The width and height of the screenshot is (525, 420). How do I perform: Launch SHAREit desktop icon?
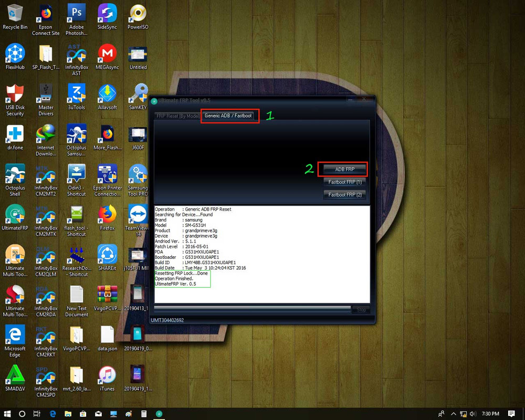[x=107, y=258]
